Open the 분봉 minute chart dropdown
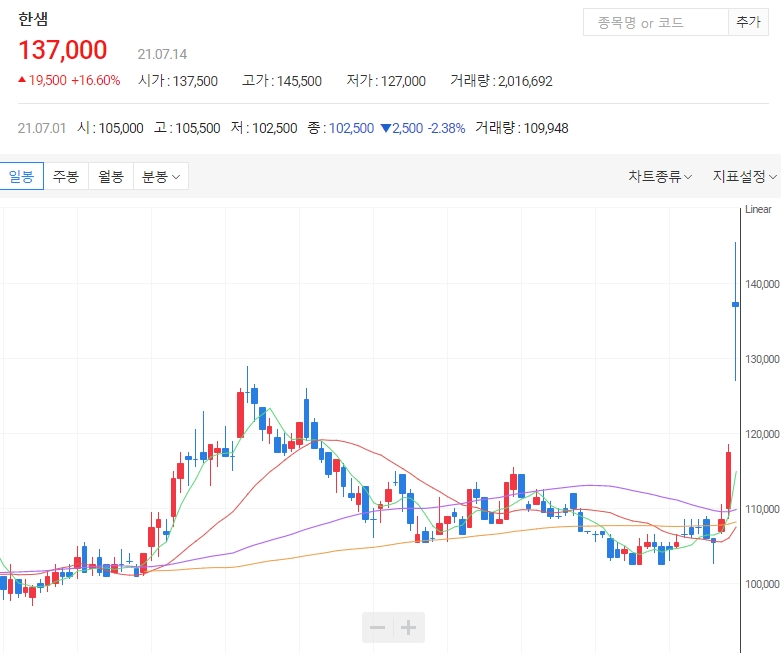This screenshot has height=653, width=781. point(161,176)
